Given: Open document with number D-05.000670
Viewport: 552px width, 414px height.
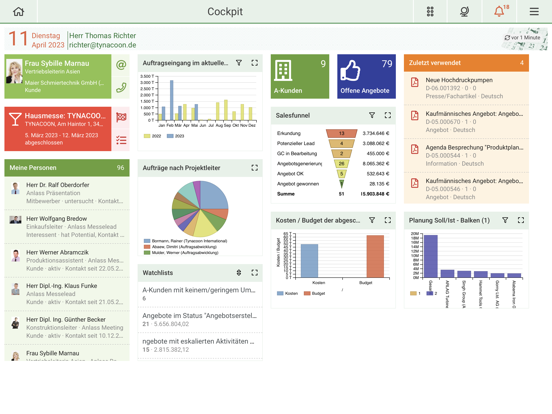Looking at the screenshot, I should coord(466,121).
